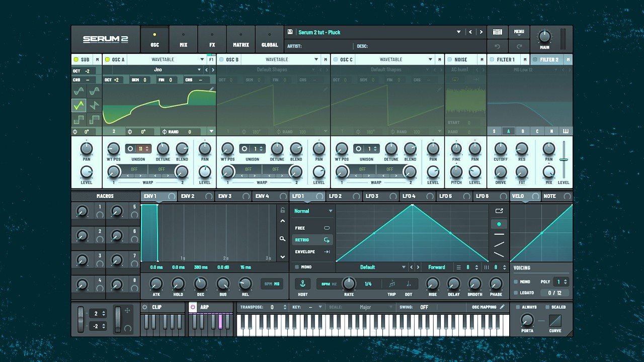Mute the SUB oscillator with M

click(x=97, y=59)
